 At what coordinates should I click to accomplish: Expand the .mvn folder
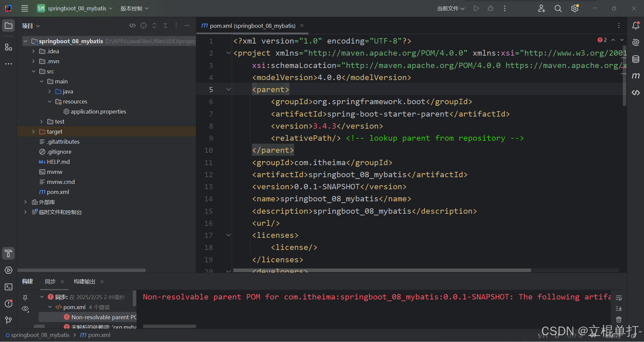tap(33, 61)
